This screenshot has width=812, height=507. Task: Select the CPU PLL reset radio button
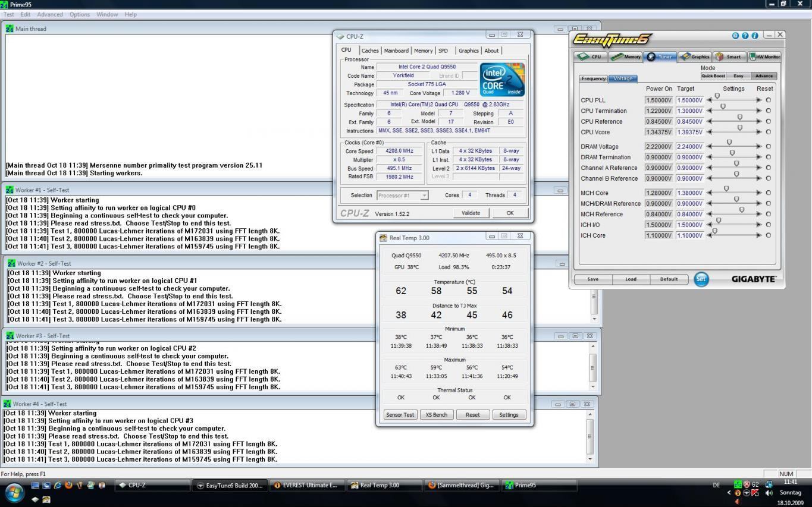click(x=768, y=100)
